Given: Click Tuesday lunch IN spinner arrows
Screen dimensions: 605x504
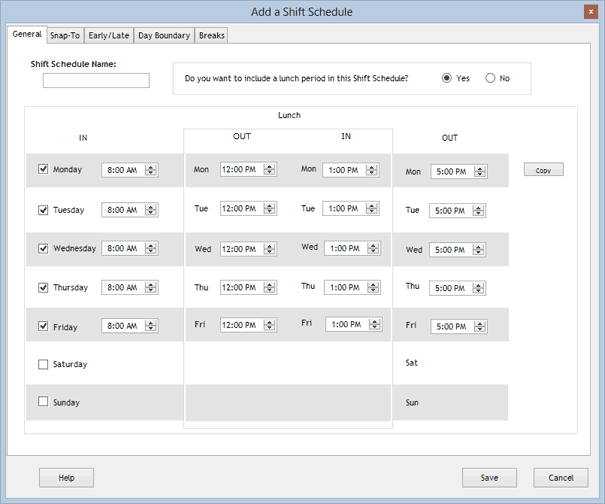Looking at the screenshot, I should point(372,209).
